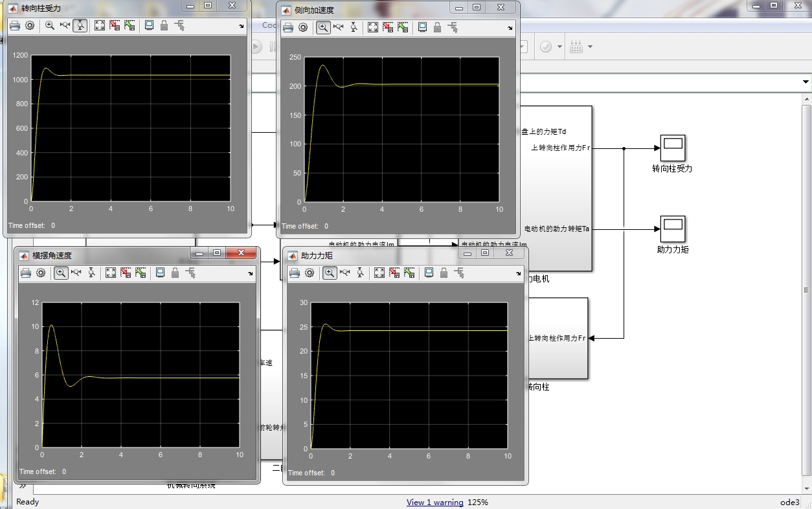Restore axes settings in 转向柱受力 scope
The image size is (812, 509).
(x=130, y=26)
